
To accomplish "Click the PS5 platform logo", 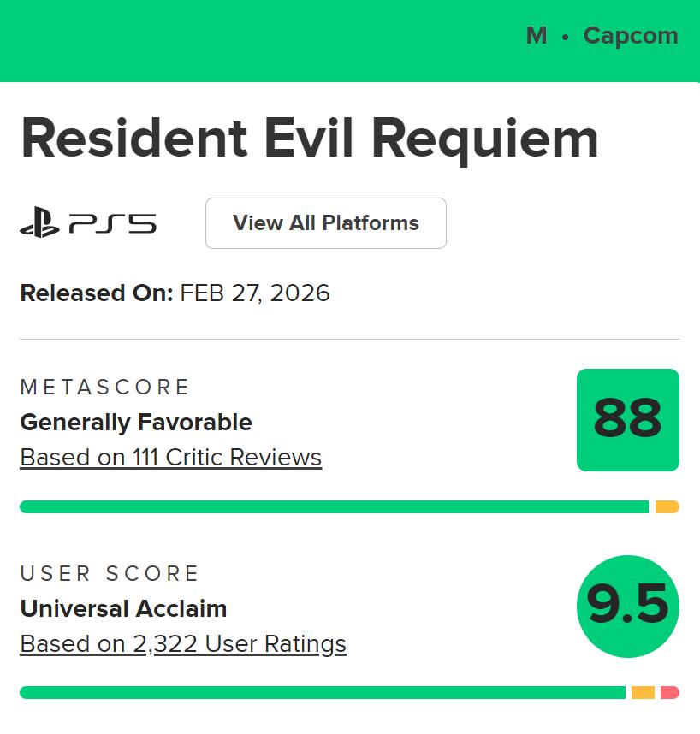I will pos(88,224).
